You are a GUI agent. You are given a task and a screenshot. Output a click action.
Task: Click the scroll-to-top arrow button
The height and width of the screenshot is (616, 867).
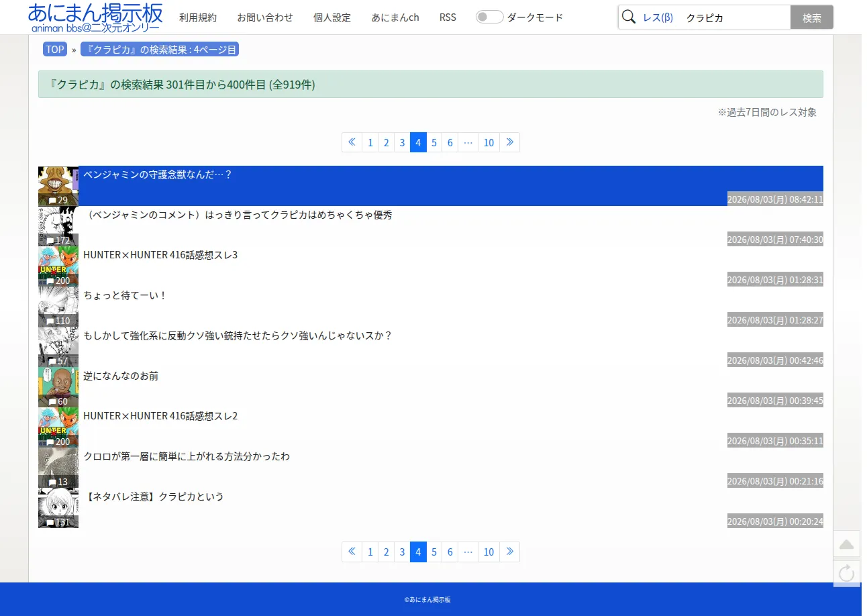[846, 544]
